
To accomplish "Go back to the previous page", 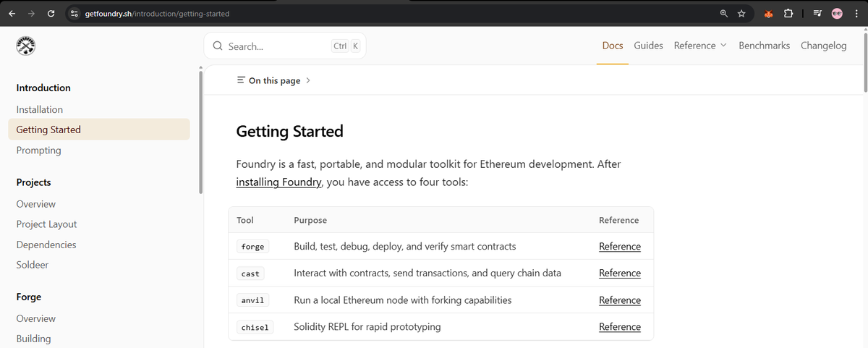I will 12,14.
